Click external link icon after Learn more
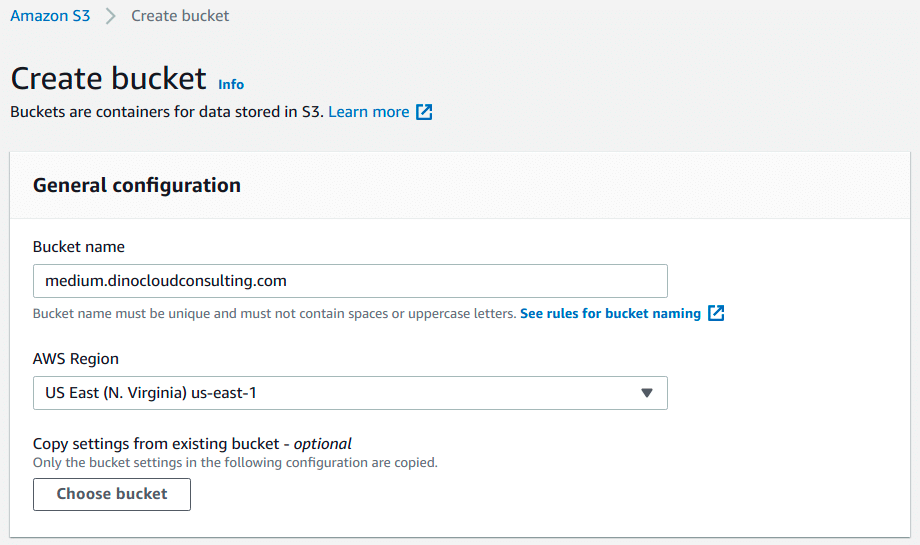This screenshot has height=545, width=920. pos(424,112)
